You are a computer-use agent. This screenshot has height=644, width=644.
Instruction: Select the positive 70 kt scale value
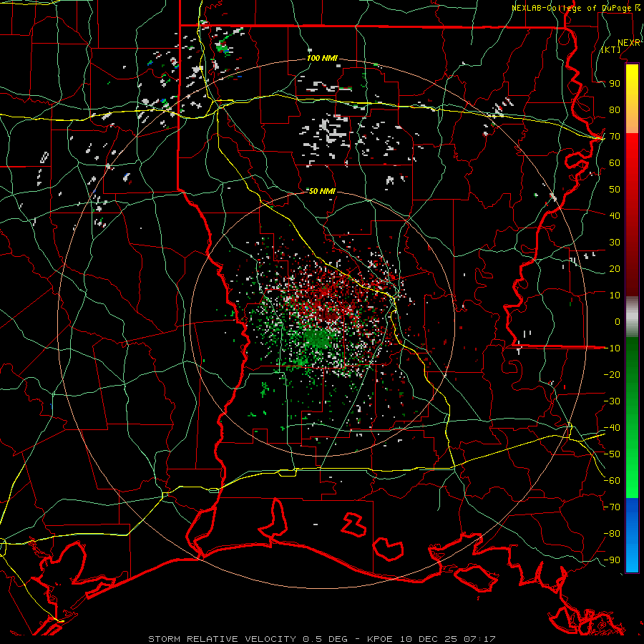pyautogui.click(x=615, y=137)
